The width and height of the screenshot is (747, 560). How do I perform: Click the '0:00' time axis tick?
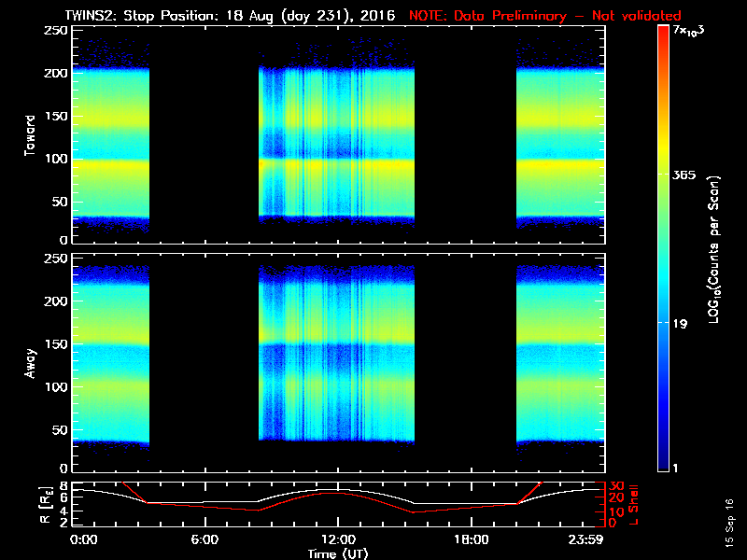tap(83, 539)
